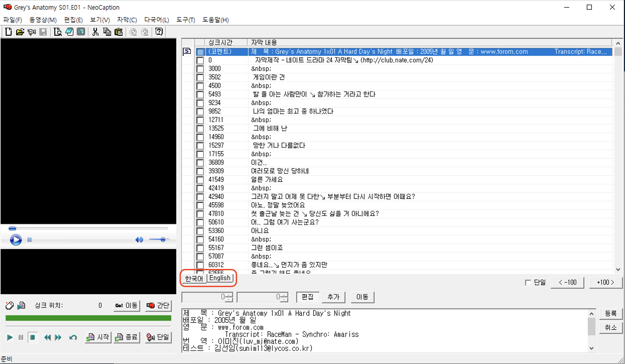
Task: Click the clipboard paste icon
Action: 118,32
